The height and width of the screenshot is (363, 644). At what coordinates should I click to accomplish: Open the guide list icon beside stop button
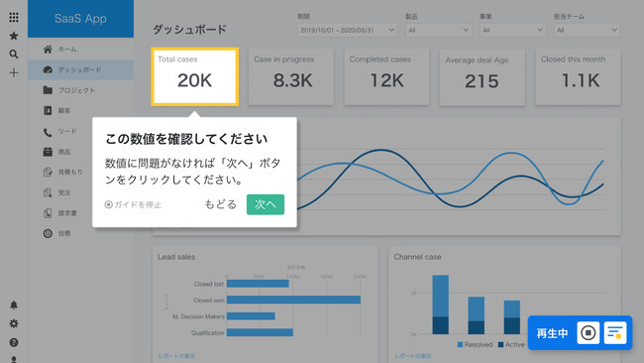tap(615, 332)
